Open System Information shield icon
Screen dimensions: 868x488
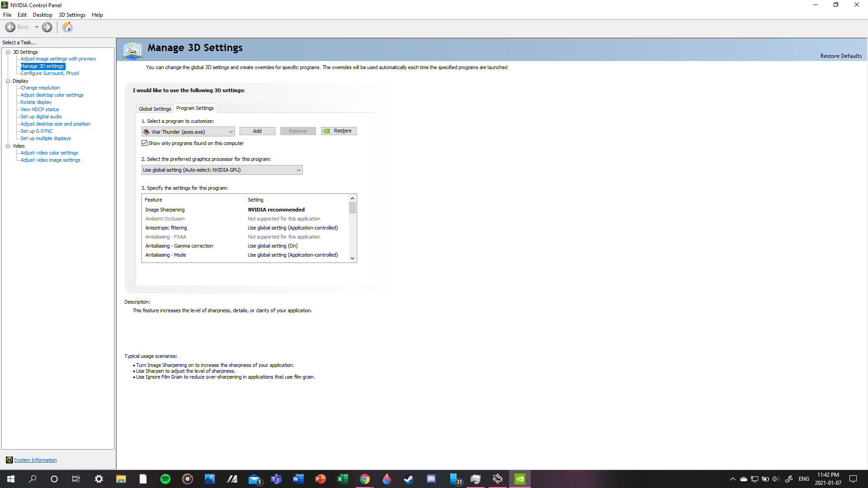point(9,460)
